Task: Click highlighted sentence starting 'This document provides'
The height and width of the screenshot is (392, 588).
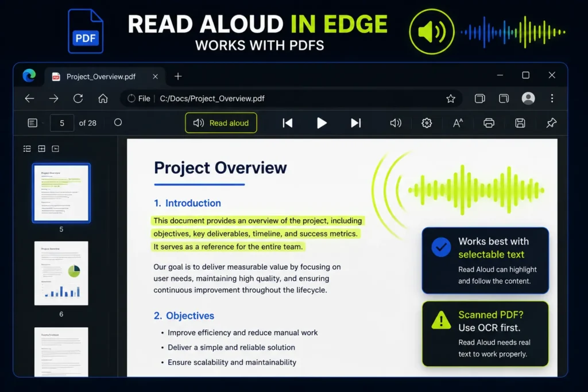Action: (258, 234)
